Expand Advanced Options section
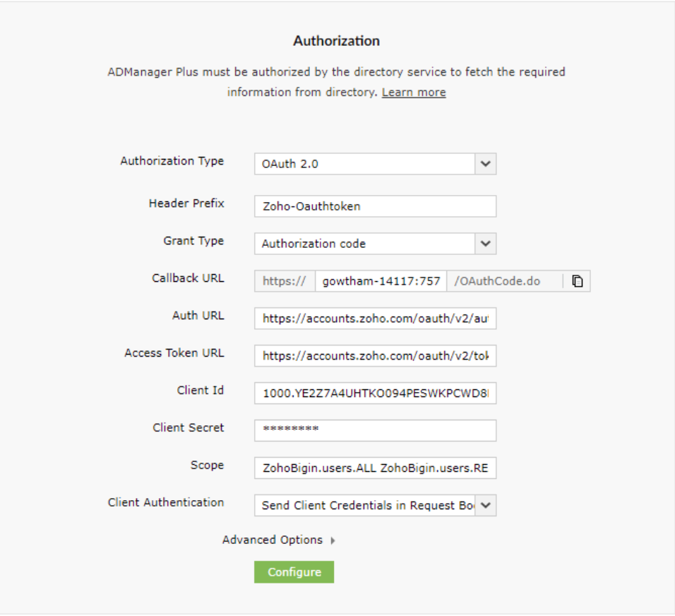 tap(273, 540)
